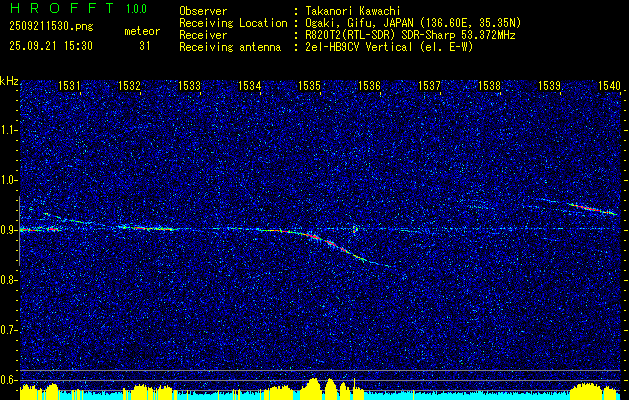Click the 0.7 kHz axis label
This screenshot has width=629, height=400.
tap(8, 330)
